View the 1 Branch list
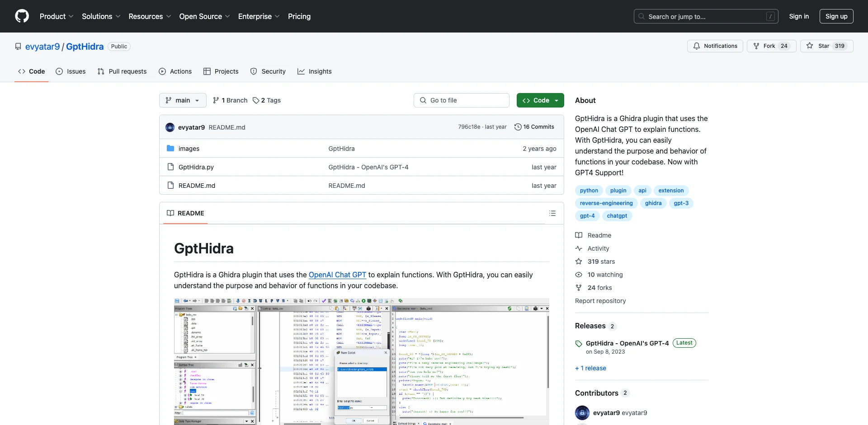868x425 pixels. click(x=230, y=100)
